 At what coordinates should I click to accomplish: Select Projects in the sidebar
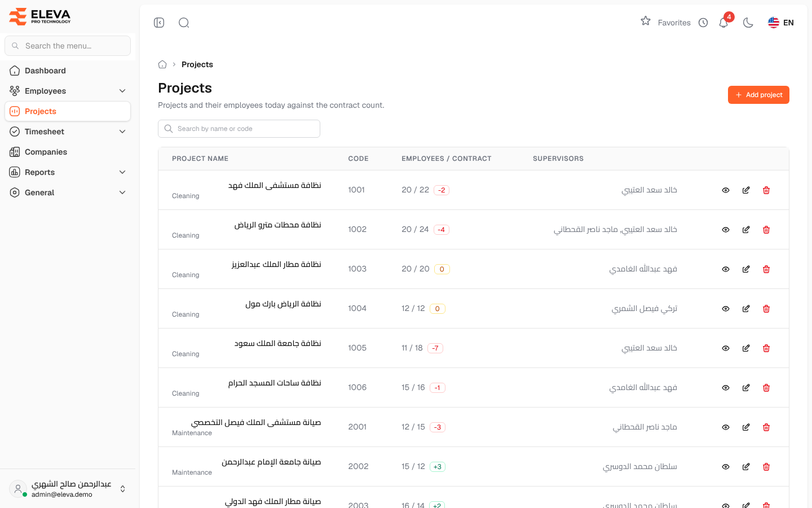point(68,111)
